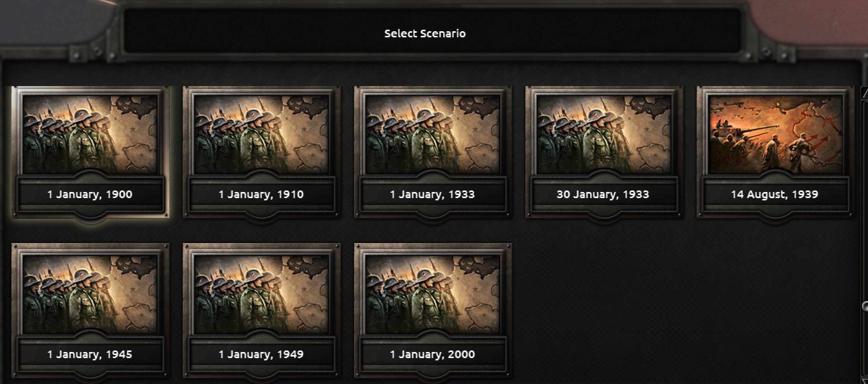Image resolution: width=868 pixels, height=384 pixels.
Task: Click the scenario list scrollbar handle
Action: pyautogui.click(x=865, y=306)
